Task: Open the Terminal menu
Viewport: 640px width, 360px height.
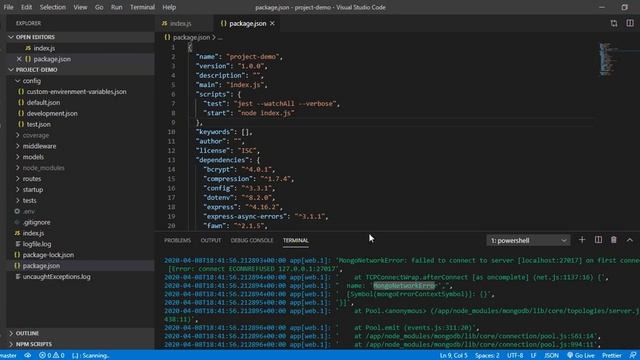Action: tap(142, 7)
